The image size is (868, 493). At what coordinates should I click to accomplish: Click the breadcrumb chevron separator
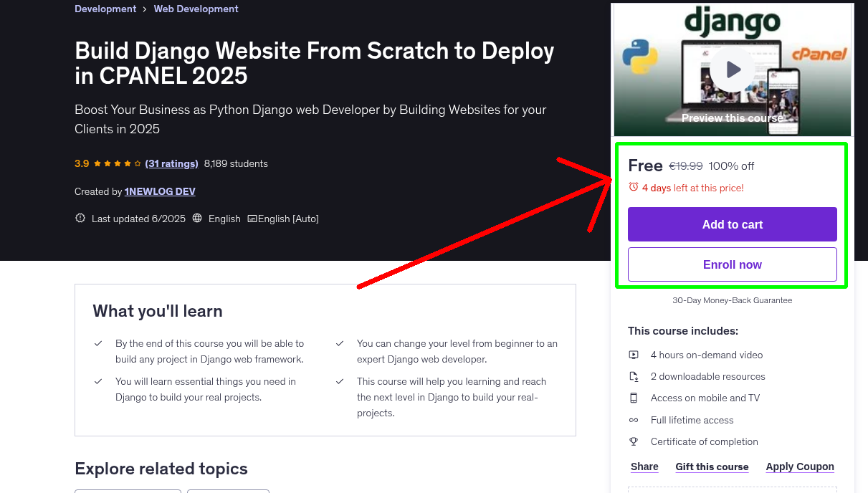(145, 9)
